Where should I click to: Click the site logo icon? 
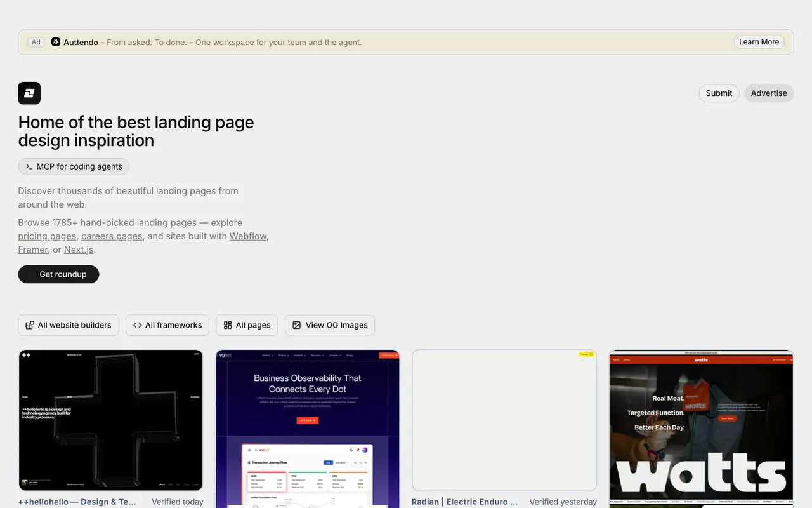pyautogui.click(x=29, y=93)
